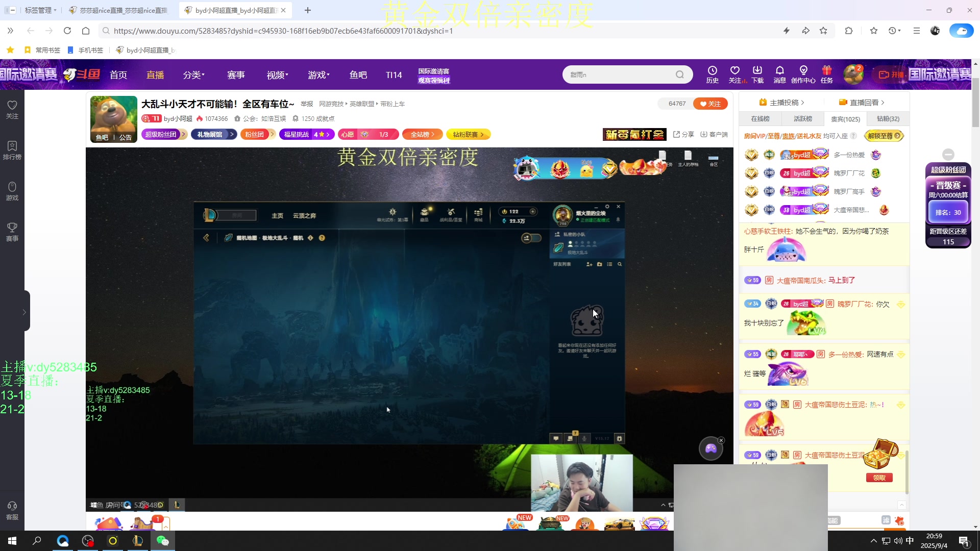980x551 pixels.
Task: Open 游戏 in left sidebar
Action: (x=12, y=191)
